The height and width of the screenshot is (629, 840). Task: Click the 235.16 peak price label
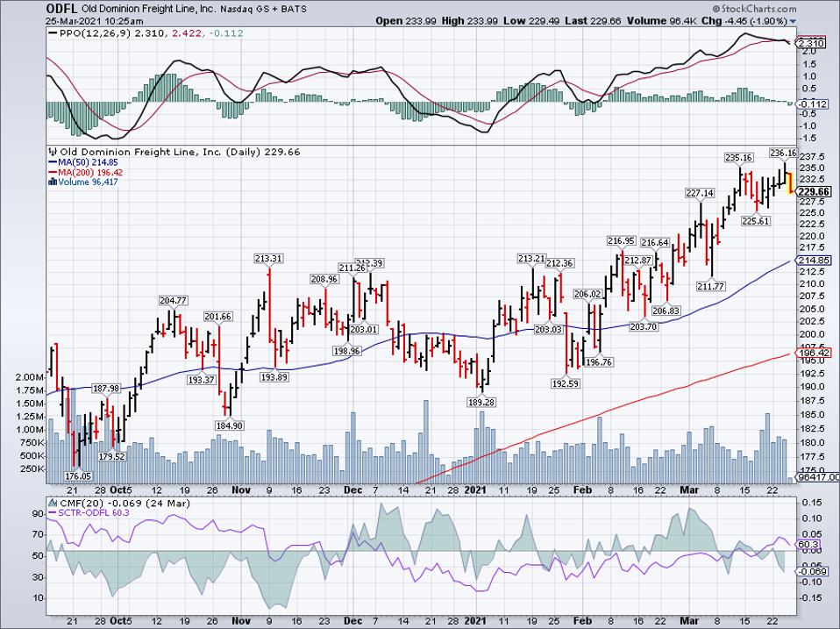[739, 158]
